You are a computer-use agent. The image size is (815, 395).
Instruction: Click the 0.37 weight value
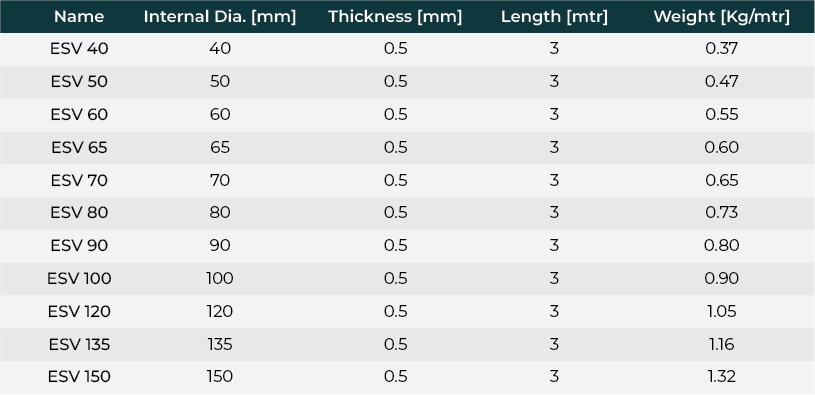(721, 49)
